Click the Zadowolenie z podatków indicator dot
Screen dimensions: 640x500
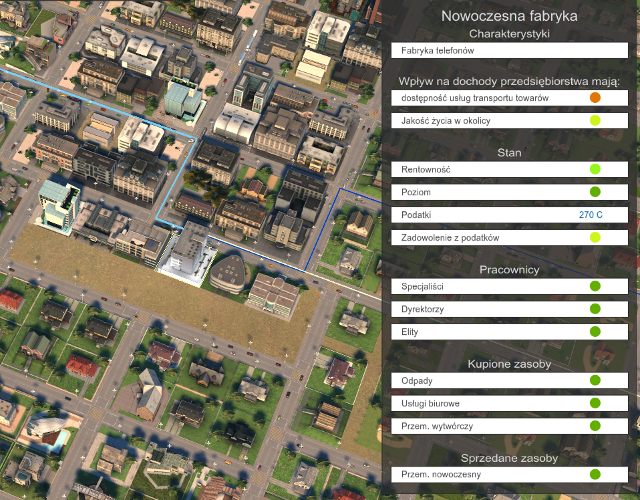coord(595,237)
